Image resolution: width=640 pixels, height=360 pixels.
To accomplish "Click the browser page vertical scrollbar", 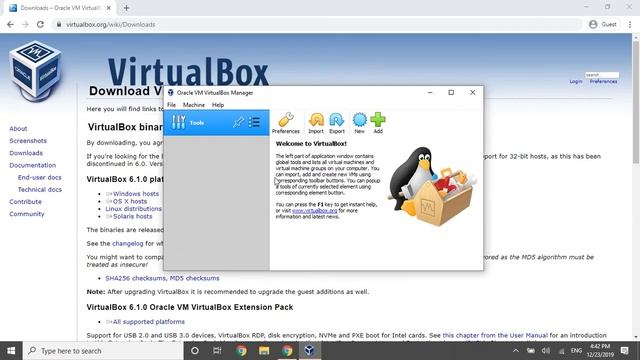I will (636, 102).
